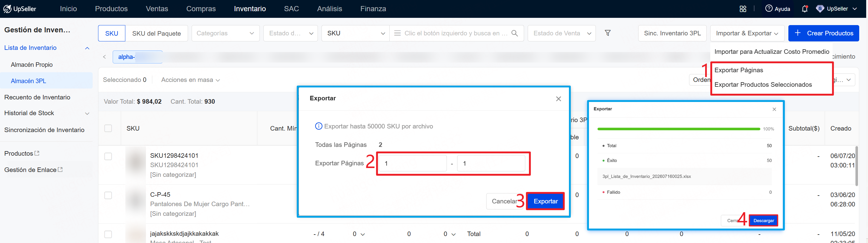Screen dimensions: 868x243
Task: Open the Análisis menu
Action: [x=329, y=9]
